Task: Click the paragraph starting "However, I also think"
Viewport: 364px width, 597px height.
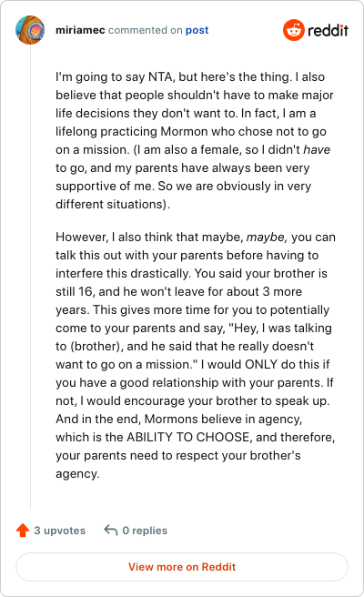Action: 196,355
